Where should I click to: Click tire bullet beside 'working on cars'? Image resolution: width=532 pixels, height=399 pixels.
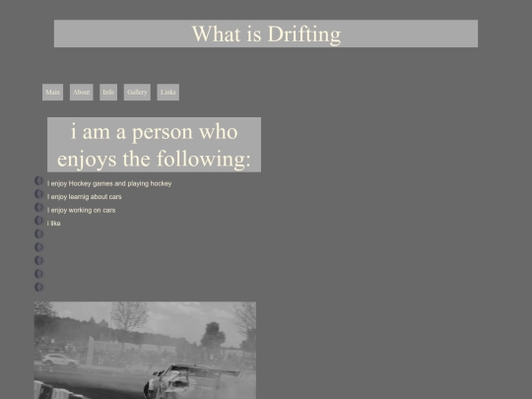tap(39, 207)
